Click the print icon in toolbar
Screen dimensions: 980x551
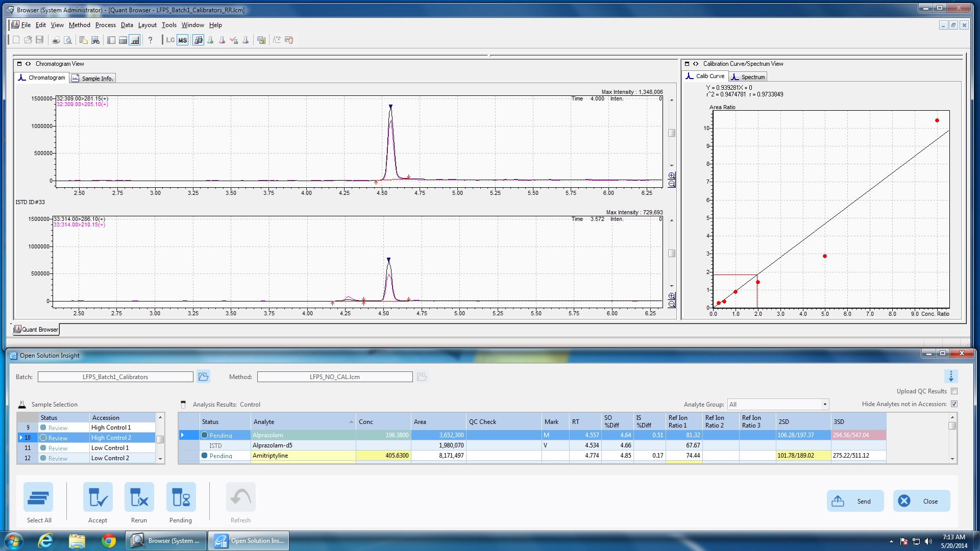[x=56, y=40]
